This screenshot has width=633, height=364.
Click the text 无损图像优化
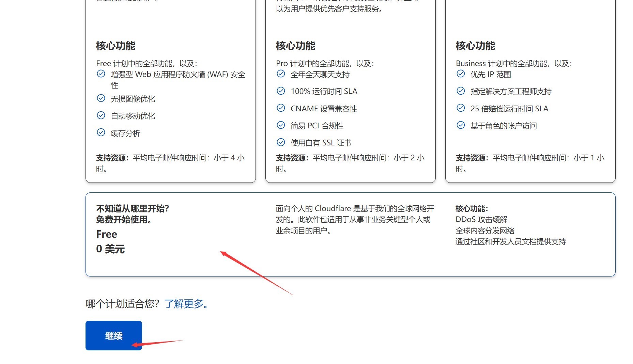133,99
